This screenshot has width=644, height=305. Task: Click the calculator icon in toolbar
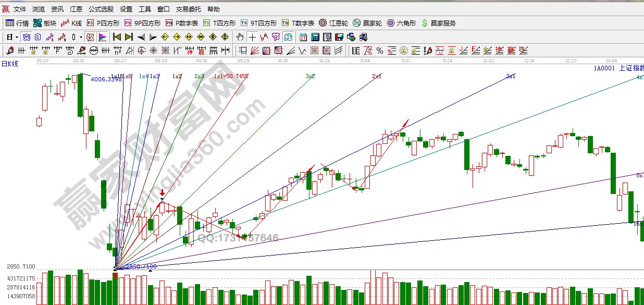click(315, 37)
